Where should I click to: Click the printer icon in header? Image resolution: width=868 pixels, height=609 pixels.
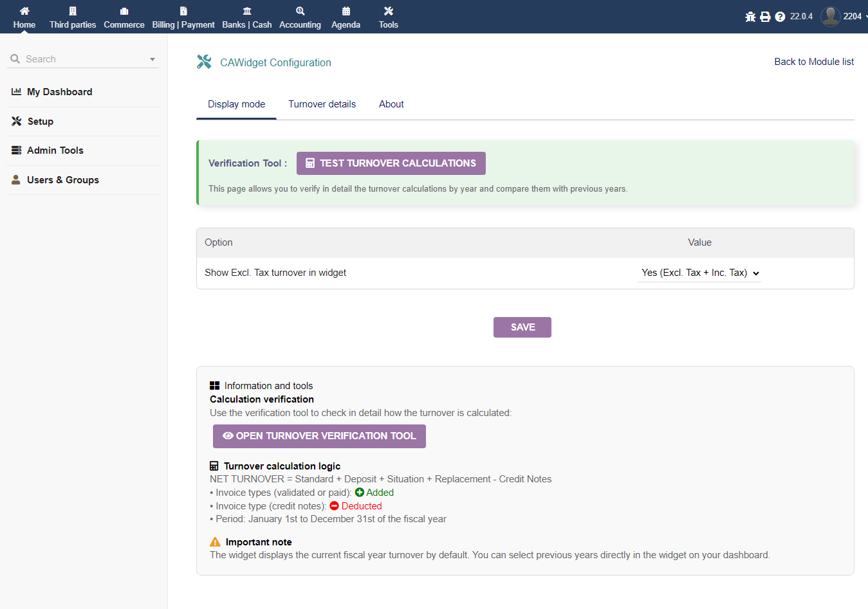pyautogui.click(x=765, y=17)
